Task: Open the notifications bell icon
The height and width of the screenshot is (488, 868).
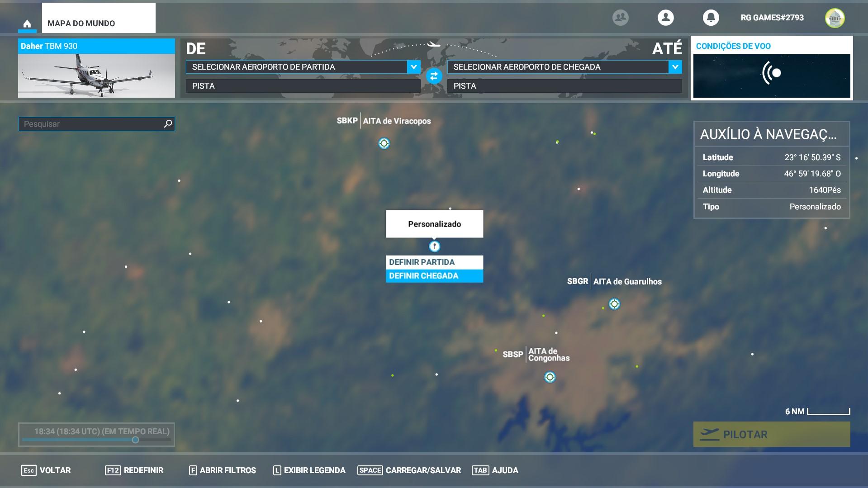Action: (x=711, y=18)
